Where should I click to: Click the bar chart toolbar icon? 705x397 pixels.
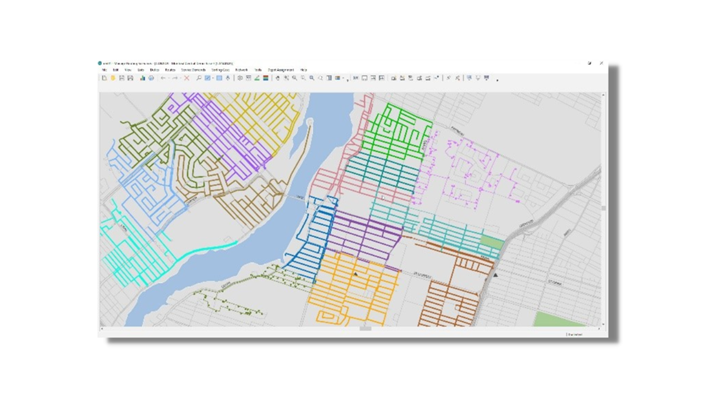143,78
